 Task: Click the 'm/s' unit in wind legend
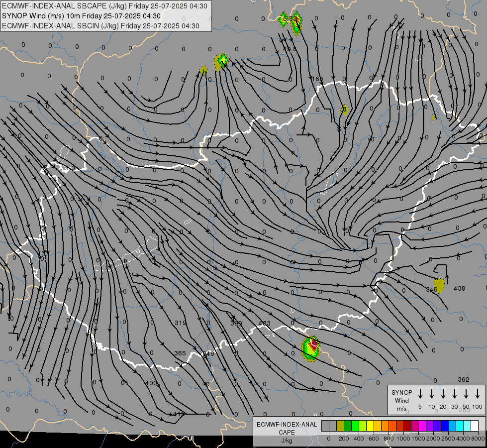coord(401,409)
